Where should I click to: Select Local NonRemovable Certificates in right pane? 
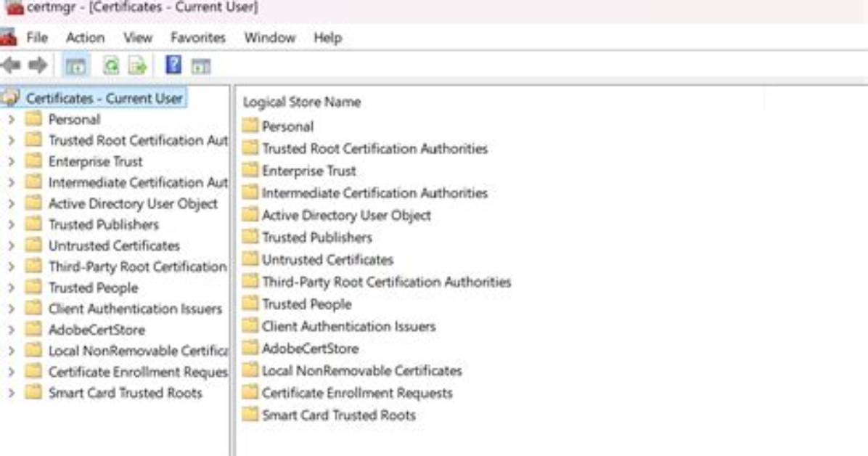pyautogui.click(x=362, y=370)
